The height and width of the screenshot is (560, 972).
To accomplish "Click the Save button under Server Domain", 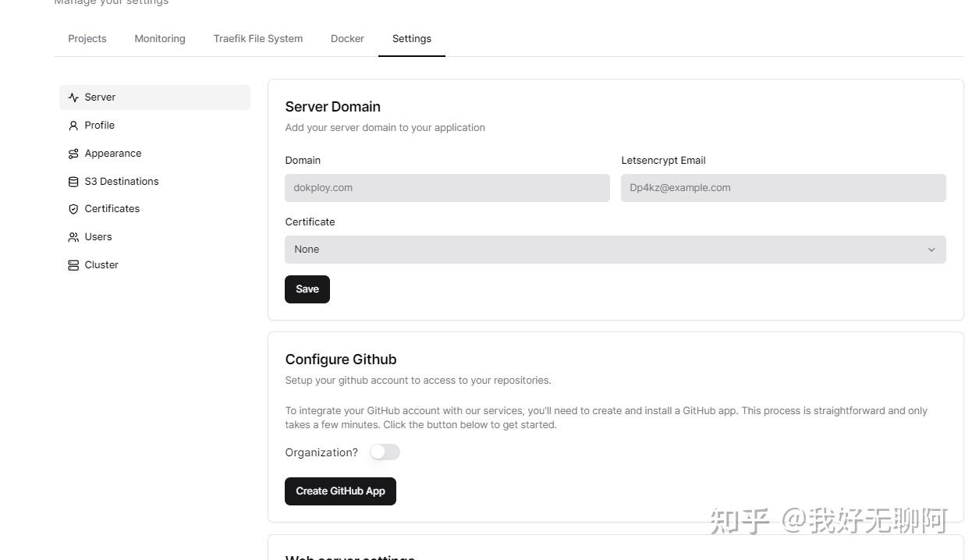I will click(307, 289).
